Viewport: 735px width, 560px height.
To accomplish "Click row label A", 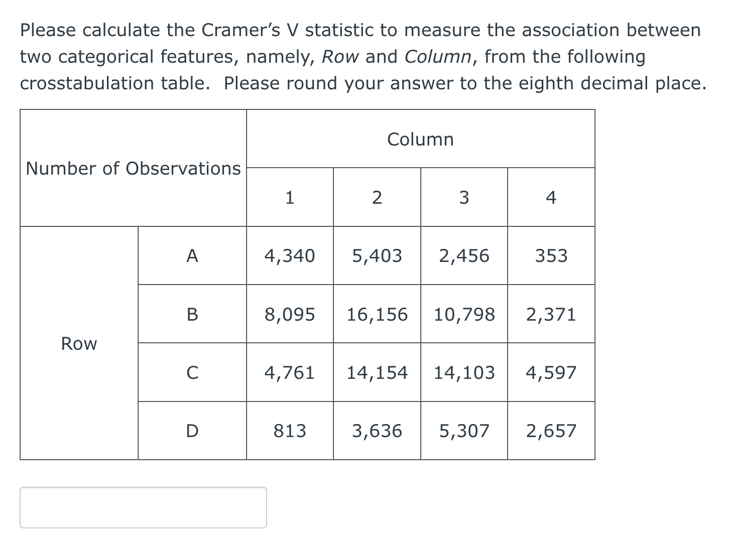I will pos(192,256).
